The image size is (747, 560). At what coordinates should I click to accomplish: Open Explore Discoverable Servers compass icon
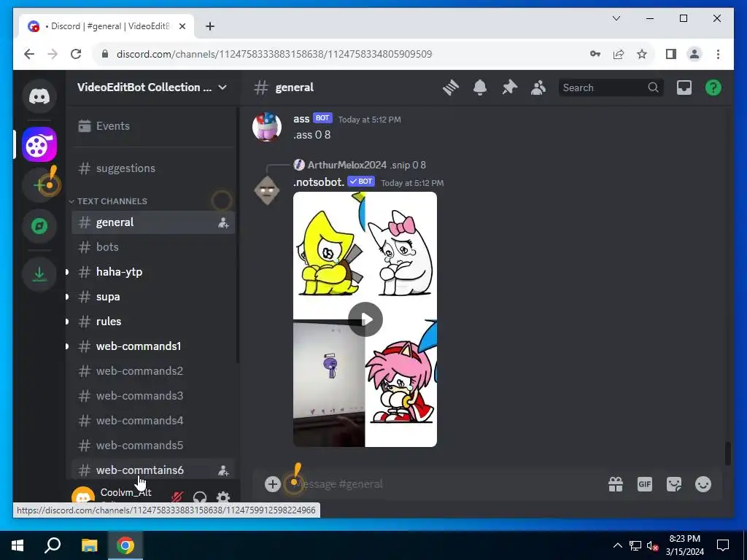[39, 226]
